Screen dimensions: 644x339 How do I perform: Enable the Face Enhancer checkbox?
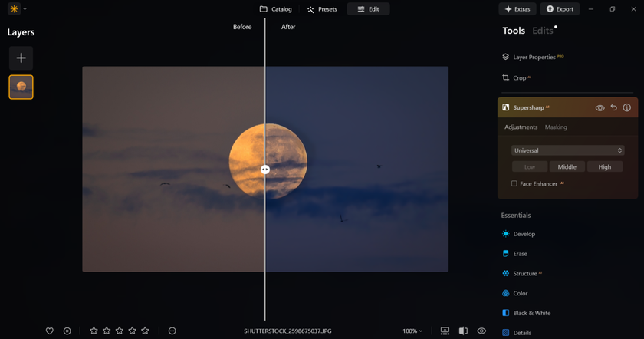[514, 183]
